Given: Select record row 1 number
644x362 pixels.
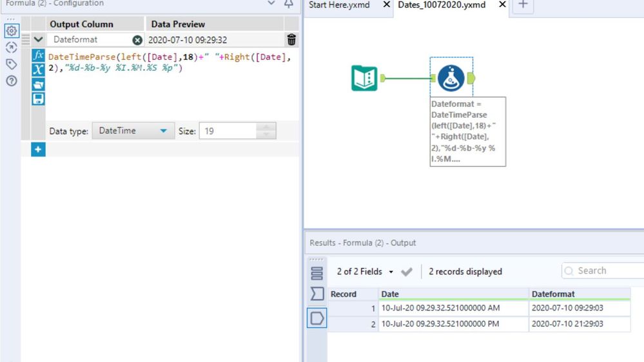Looking at the screenshot, I should (x=353, y=308).
